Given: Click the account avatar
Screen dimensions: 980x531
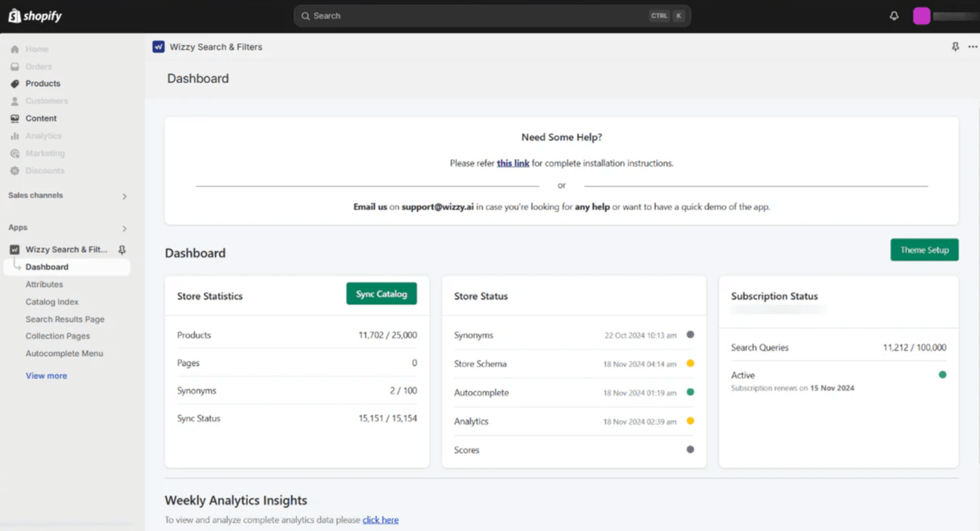Looking at the screenshot, I should (x=921, y=16).
